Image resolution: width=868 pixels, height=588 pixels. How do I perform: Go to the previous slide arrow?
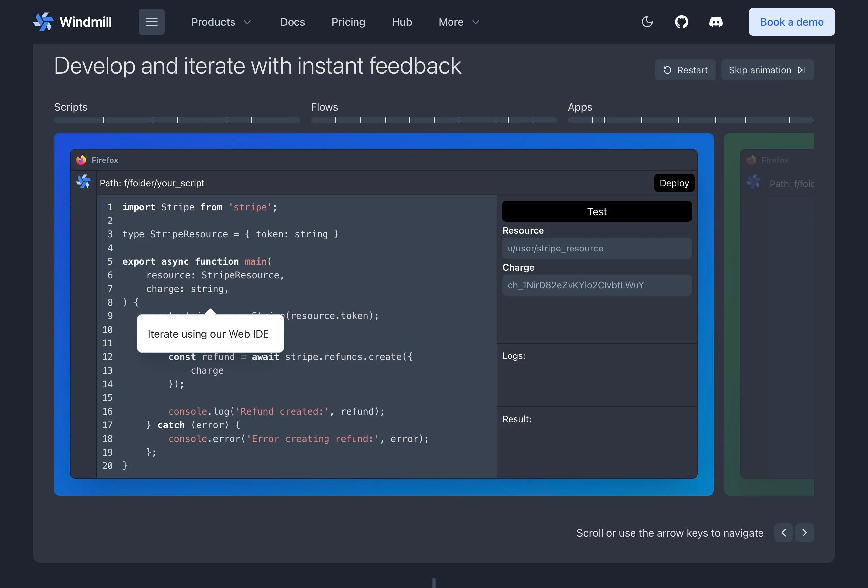pos(783,533)
